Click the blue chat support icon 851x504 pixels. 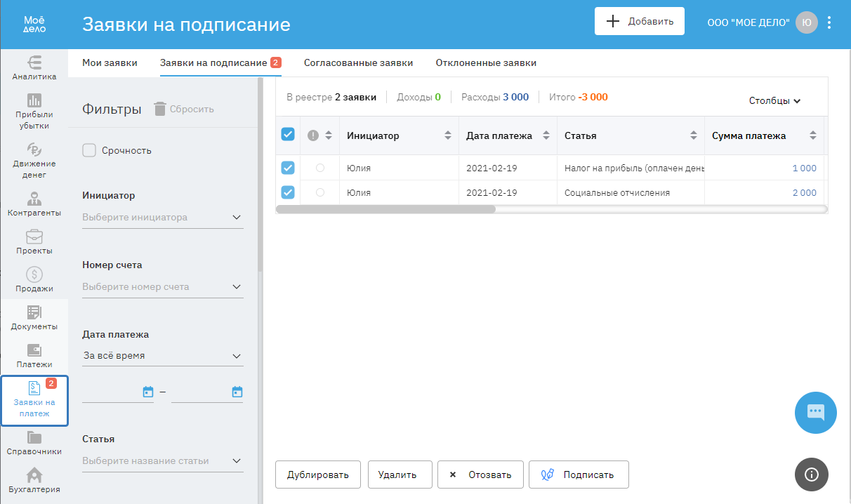pos(815,413)
